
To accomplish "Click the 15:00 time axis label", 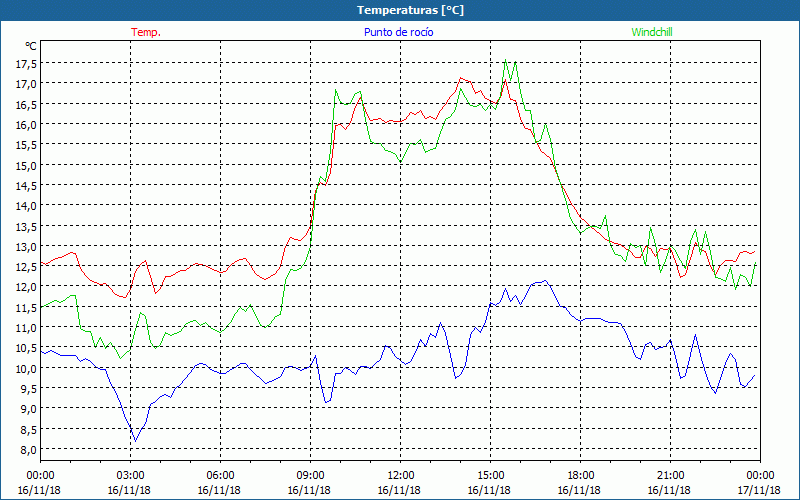I will pyautogui.click(x=490, y=476).
